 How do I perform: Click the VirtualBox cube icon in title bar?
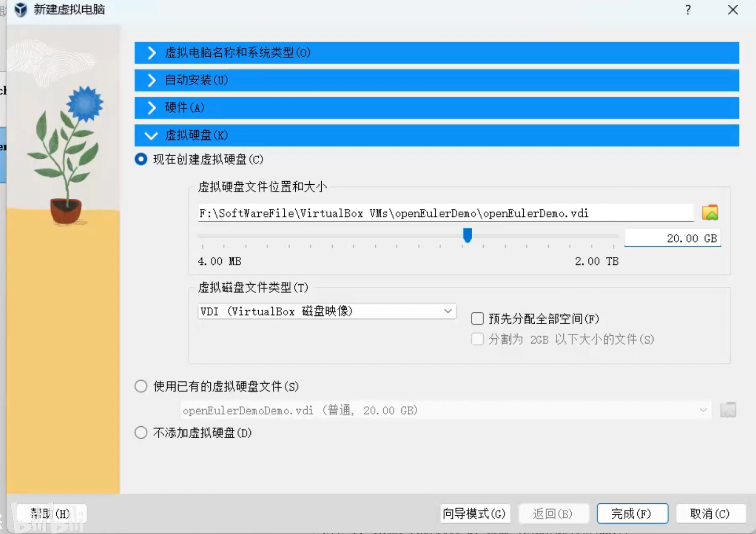(x=20, y=10)
